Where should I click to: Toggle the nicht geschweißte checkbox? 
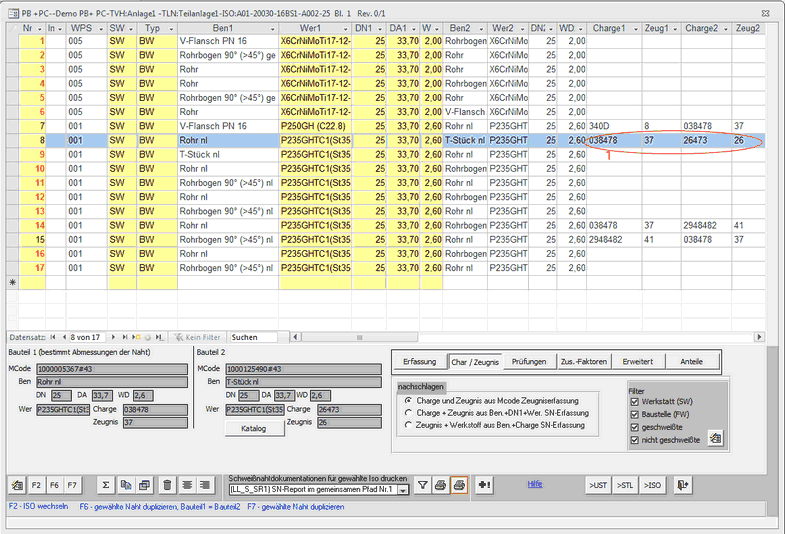coord(635,440)
